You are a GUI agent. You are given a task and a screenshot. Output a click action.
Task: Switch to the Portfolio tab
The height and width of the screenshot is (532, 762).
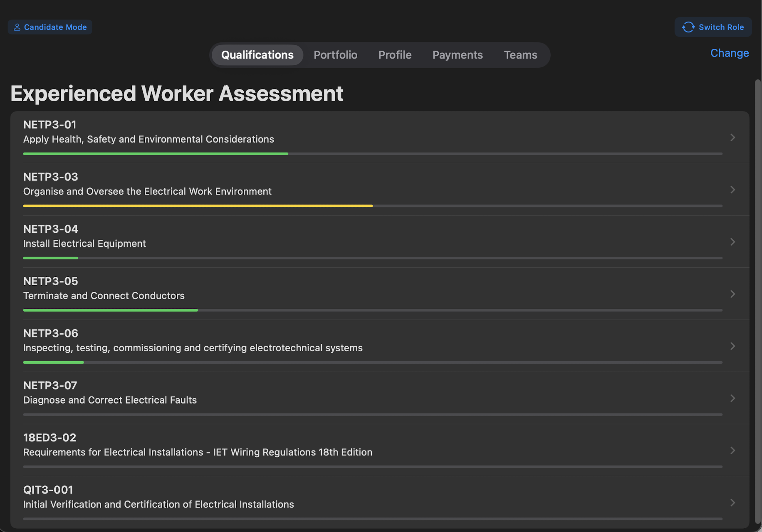click(335, 54)
